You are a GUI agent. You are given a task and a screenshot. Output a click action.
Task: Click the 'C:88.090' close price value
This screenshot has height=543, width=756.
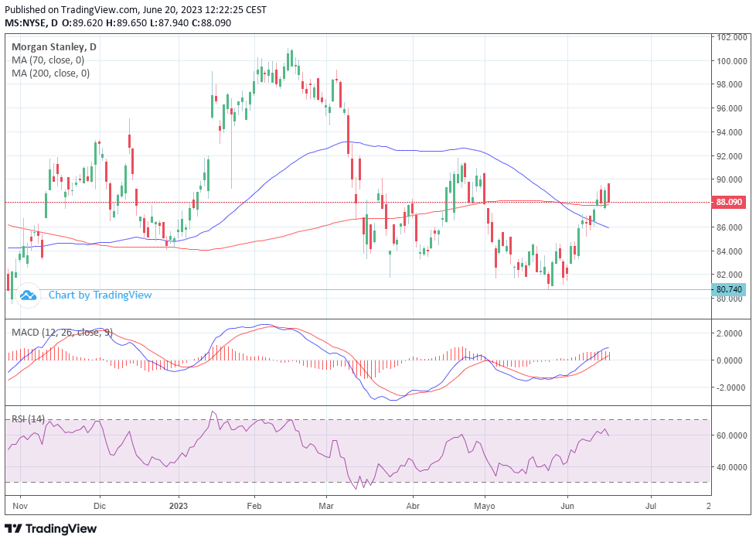(212, 22)
